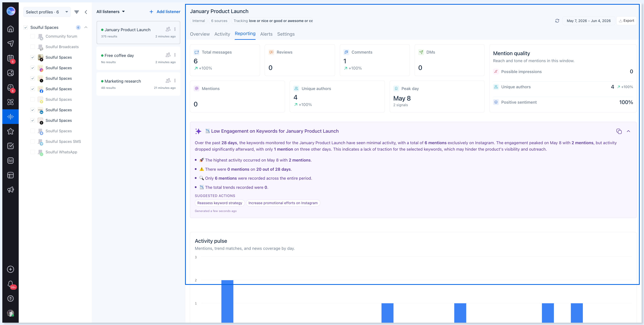The width and height of the screenshot is (644, 325).
Task: Open the Select profiles dropdown
Action: pos(47,12)
